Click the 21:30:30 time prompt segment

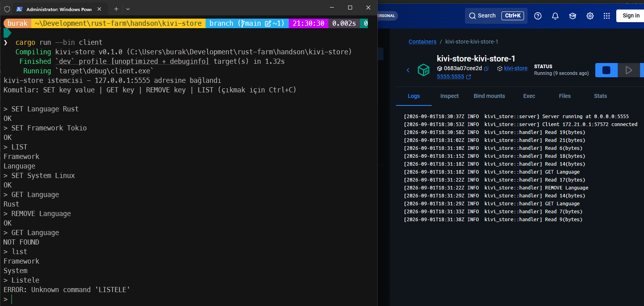pos(309,23)
